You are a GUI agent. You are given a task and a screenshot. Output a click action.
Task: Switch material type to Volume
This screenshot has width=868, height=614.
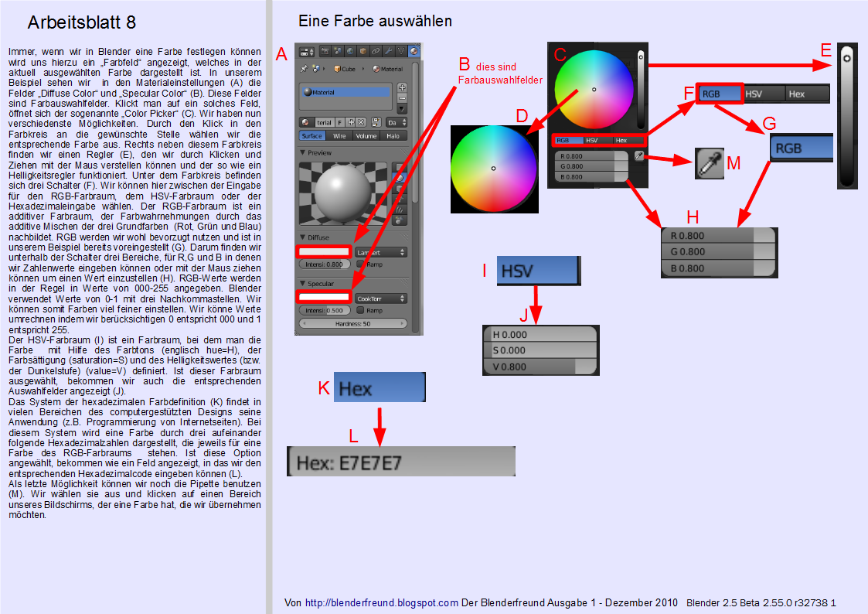click(x=366, y=135)
